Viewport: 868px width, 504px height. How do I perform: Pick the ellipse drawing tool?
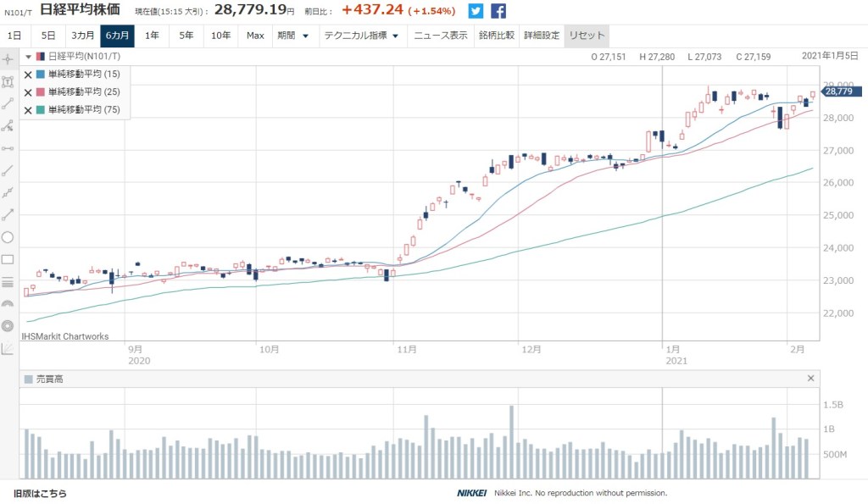[8, 237]
